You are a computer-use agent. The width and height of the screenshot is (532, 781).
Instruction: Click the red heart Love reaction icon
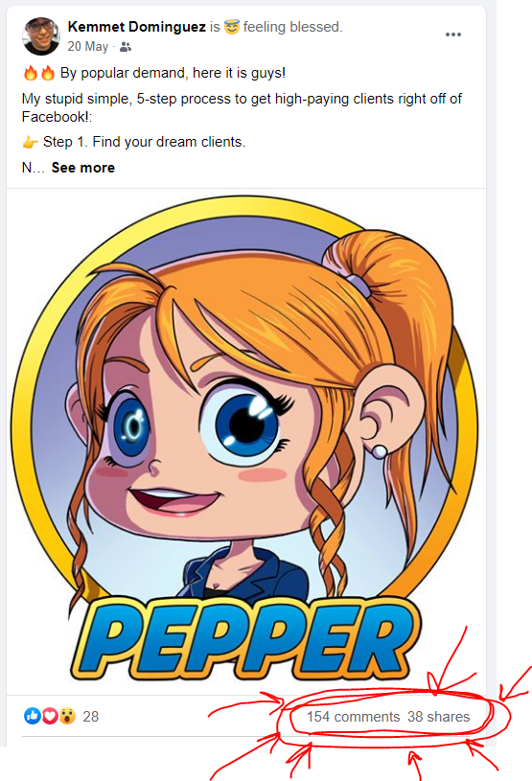(50, 716)
